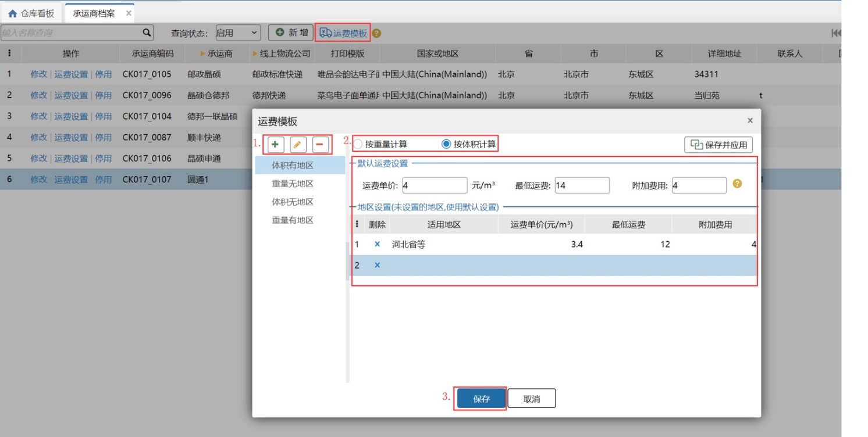Focus the 附加费用 input field
868x437 pixels.
pos(699,185)
